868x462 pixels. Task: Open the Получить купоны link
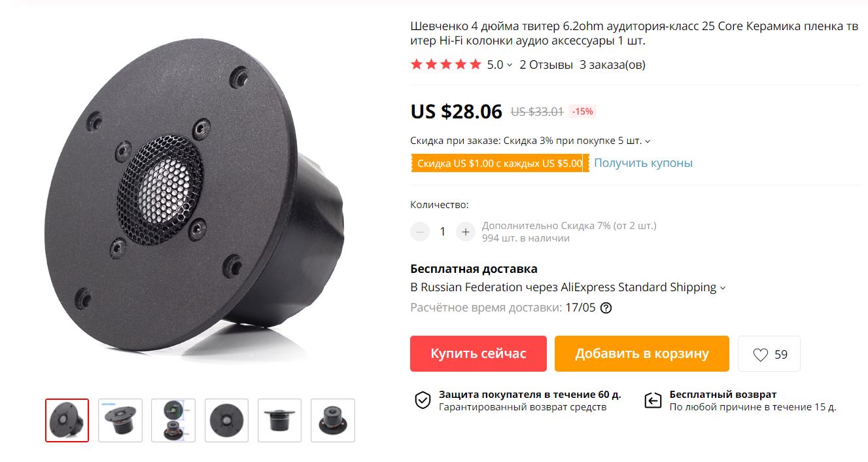pos(643,163)
